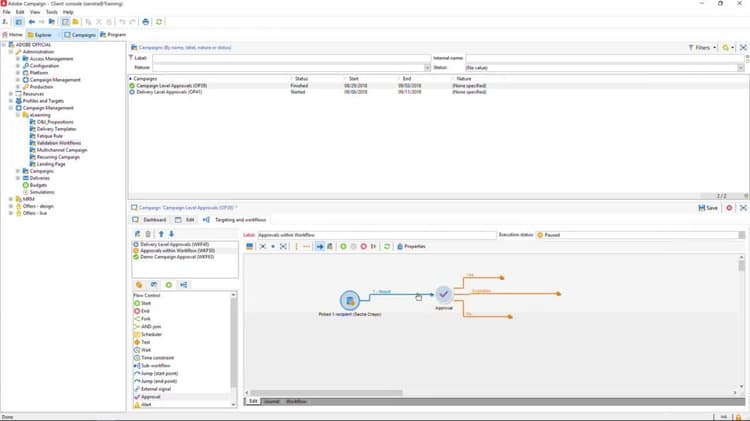The width and height of the screenshot is (750, 421).
Task: Start the workflow with the green play icon
Action: pos(343,246)
